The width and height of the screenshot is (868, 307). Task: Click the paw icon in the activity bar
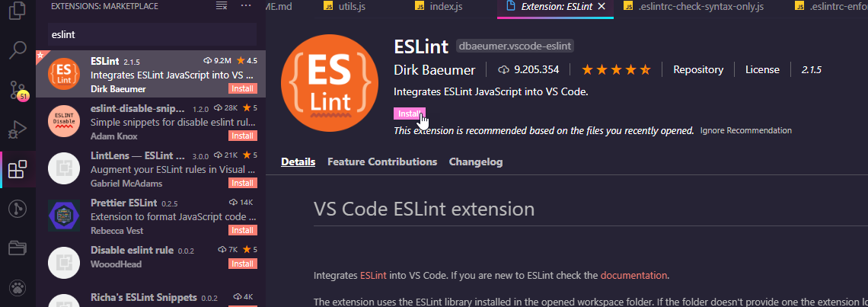(18, 288)
